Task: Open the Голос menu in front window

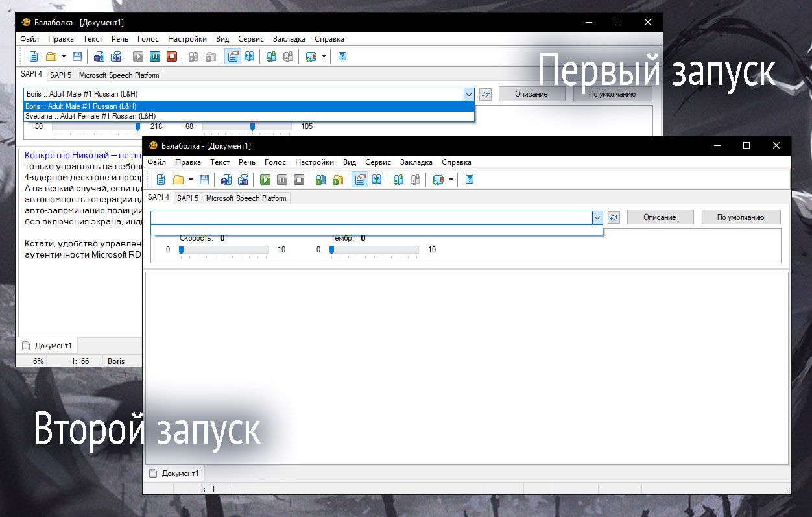Action: tap(275, 162)
